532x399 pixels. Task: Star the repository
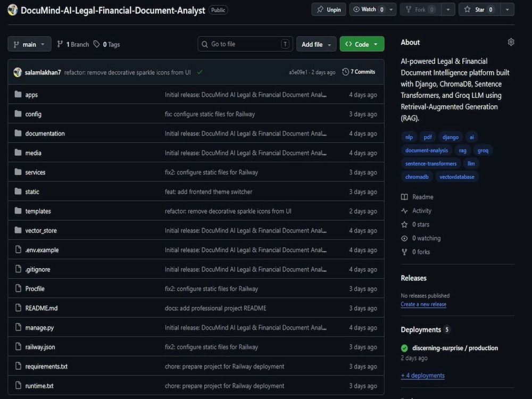click(x=479, y=10)
